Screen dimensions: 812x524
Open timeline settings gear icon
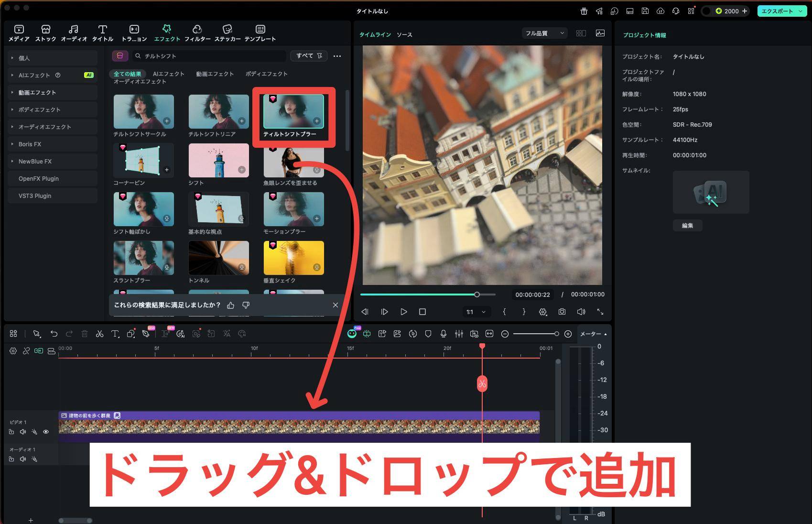(x=13, y=351)
